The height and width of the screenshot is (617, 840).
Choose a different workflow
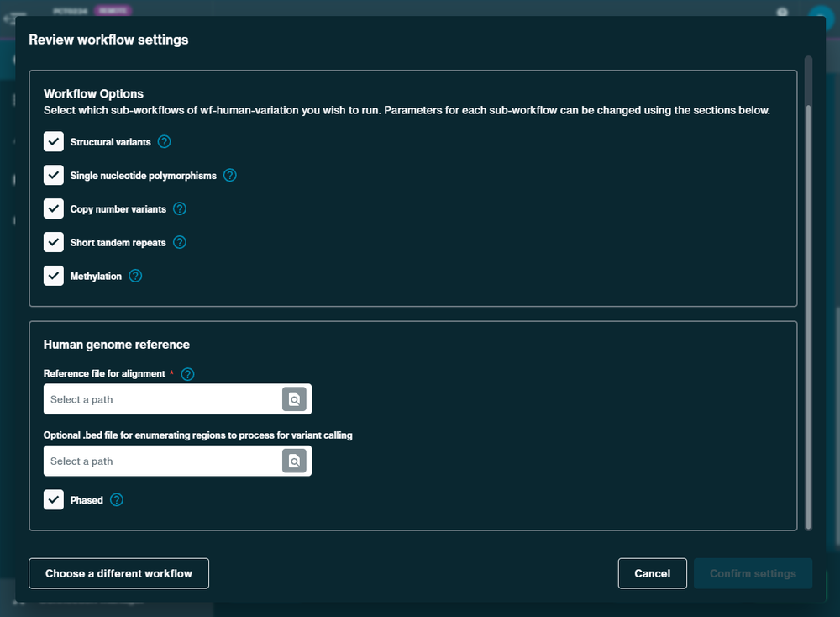[119, 573]
